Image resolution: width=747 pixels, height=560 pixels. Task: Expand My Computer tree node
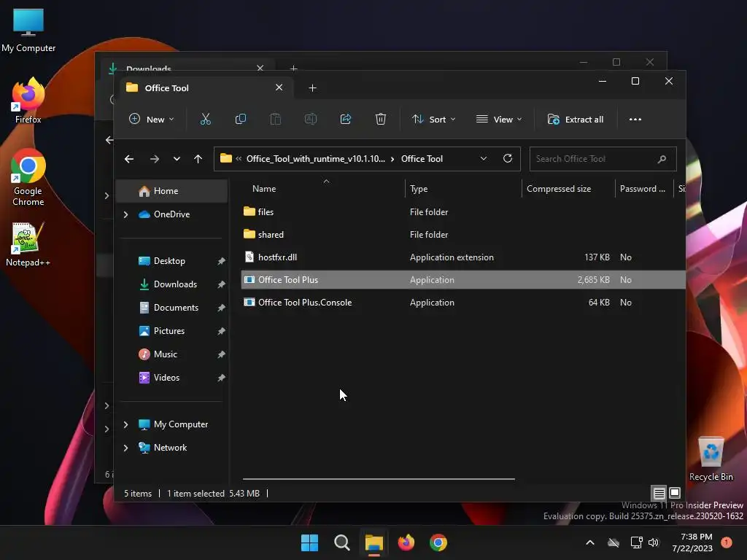tap(125, 424)
